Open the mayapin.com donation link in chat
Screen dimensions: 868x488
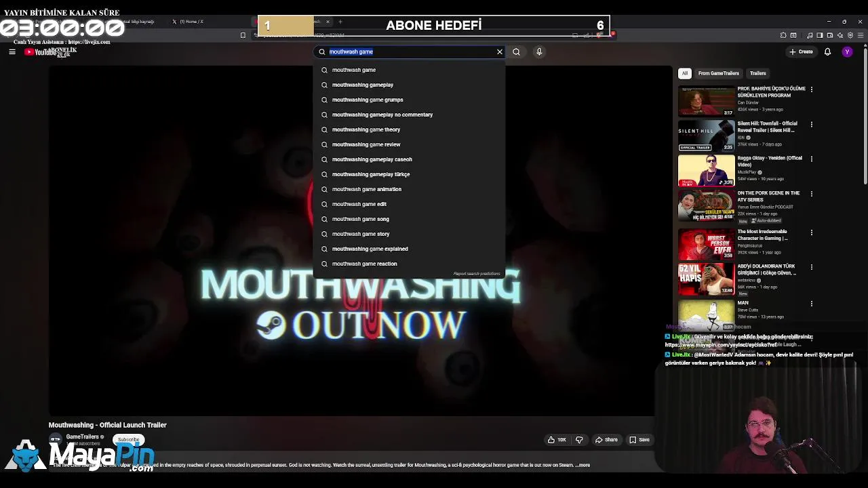coord(720,345)
